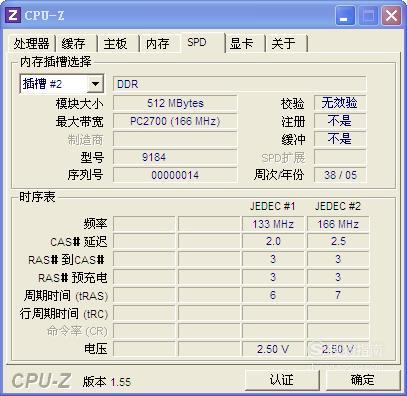
Task: Click the tRAS value 7
Action: pos(338,295)
